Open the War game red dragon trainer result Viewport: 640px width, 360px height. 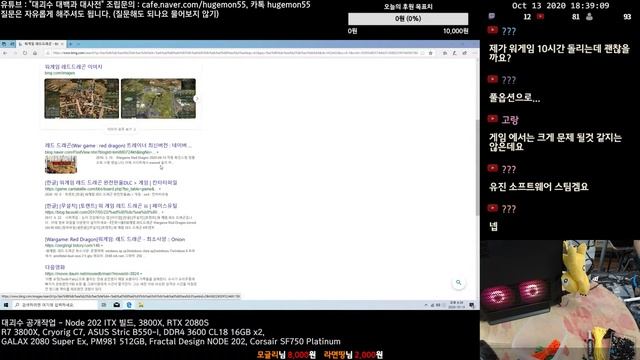(x=118, y=145)
